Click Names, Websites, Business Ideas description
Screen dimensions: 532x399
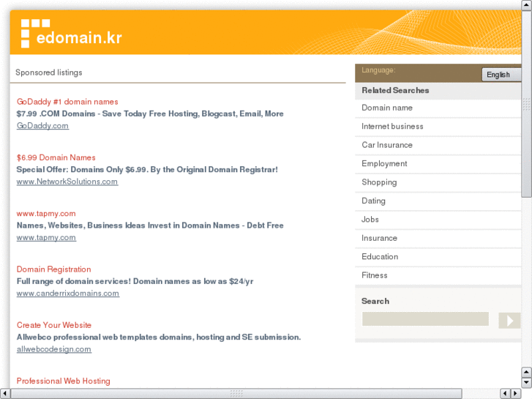[x=150, y=225]
